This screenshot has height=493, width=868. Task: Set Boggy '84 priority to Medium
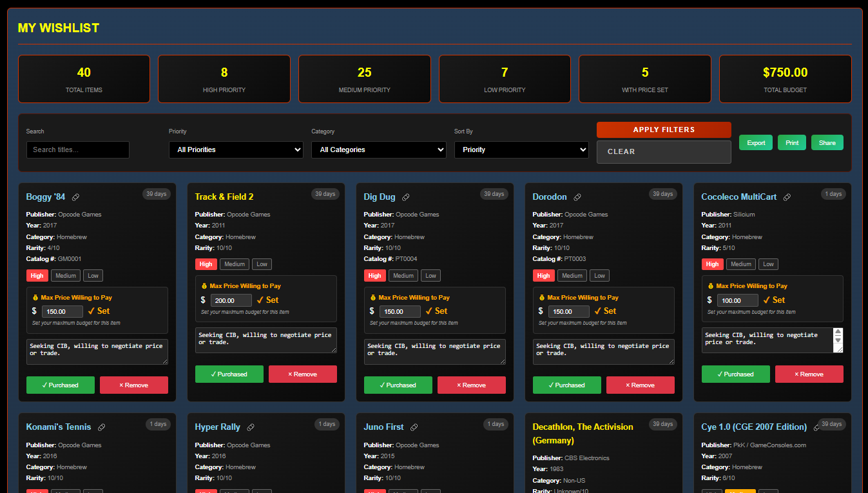[x=66, y=276]
